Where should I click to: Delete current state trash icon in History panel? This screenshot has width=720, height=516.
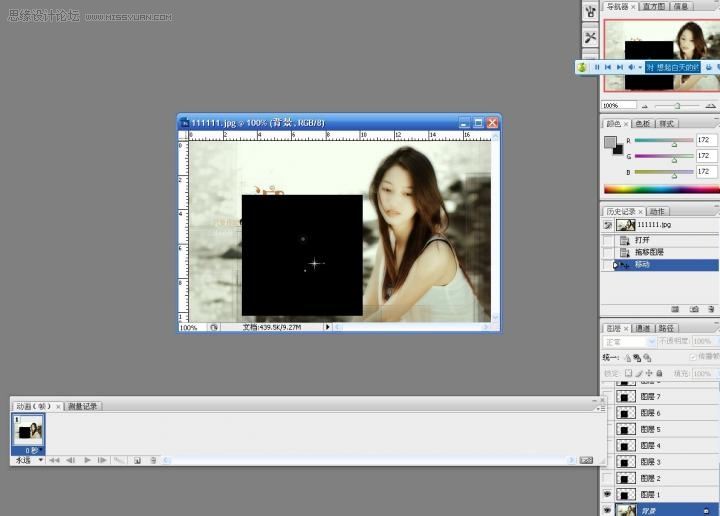pyautogui.click(x=711, y=309)
